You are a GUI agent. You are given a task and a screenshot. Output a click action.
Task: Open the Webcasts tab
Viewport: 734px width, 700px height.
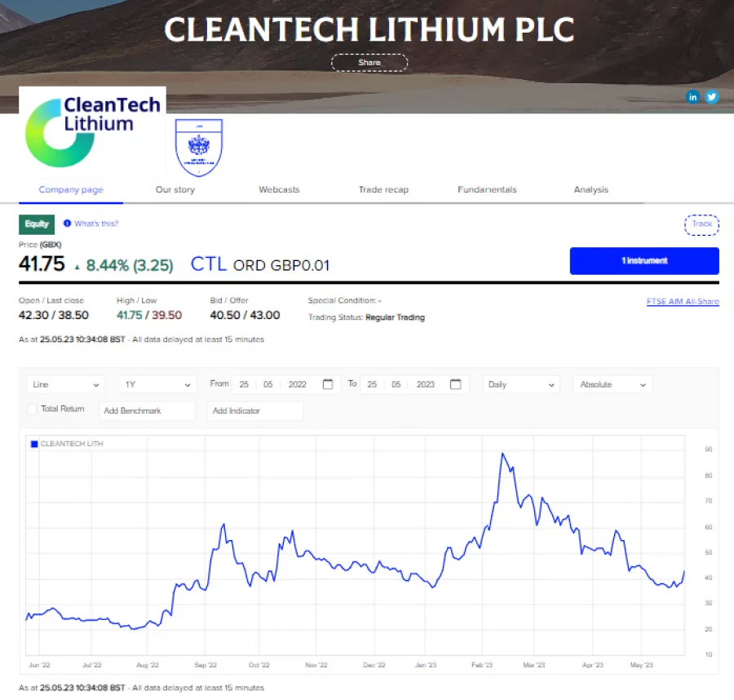pos(279,189)
